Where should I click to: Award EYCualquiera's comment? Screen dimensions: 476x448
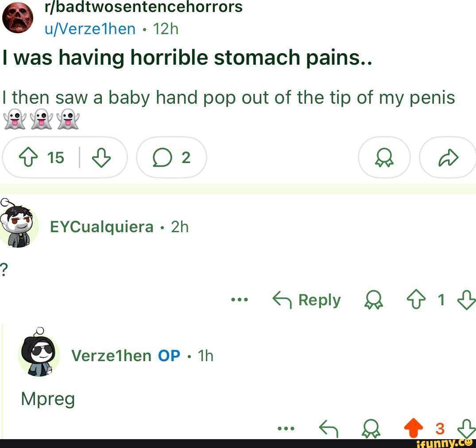[373, 300]
